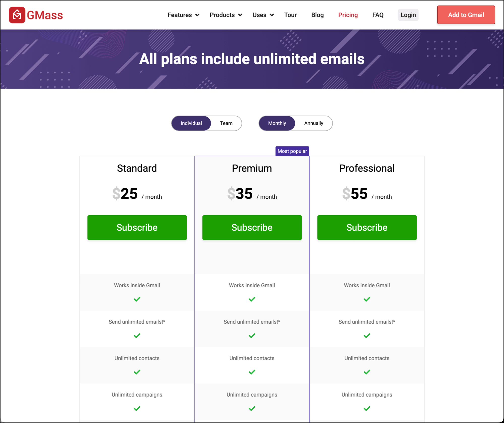
Task: Click the Professional plan Send unlimited emails checkmark
Action: tap(367, 336)
